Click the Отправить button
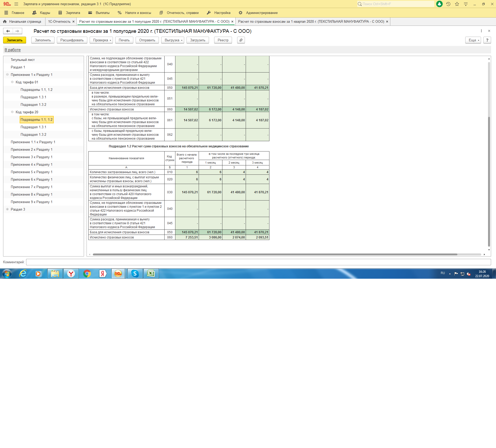Image resolution: width=496 pixels, height=448 pixels. click(x=147, y=40)
